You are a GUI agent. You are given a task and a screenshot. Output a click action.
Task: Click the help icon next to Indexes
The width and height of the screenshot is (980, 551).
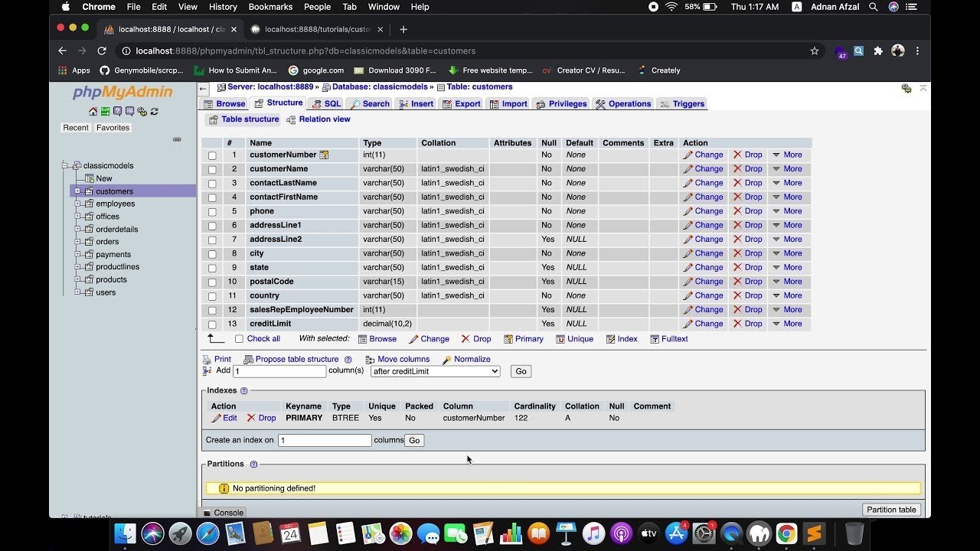pos(244,390)
